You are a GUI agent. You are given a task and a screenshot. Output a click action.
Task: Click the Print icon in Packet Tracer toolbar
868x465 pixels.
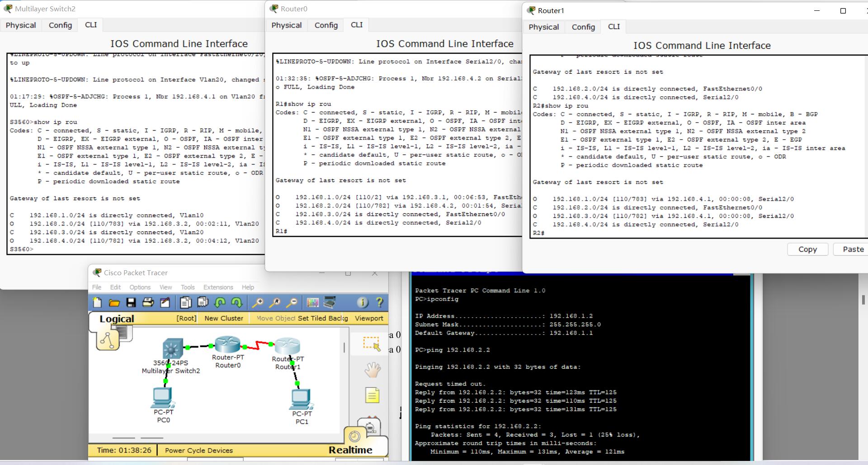tap(148, 302)
